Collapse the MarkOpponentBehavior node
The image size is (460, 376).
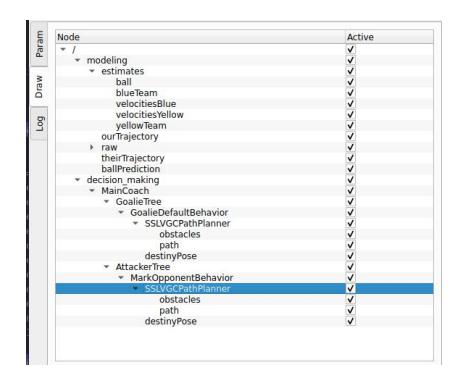pyautogui.click(x=121, y=278)
